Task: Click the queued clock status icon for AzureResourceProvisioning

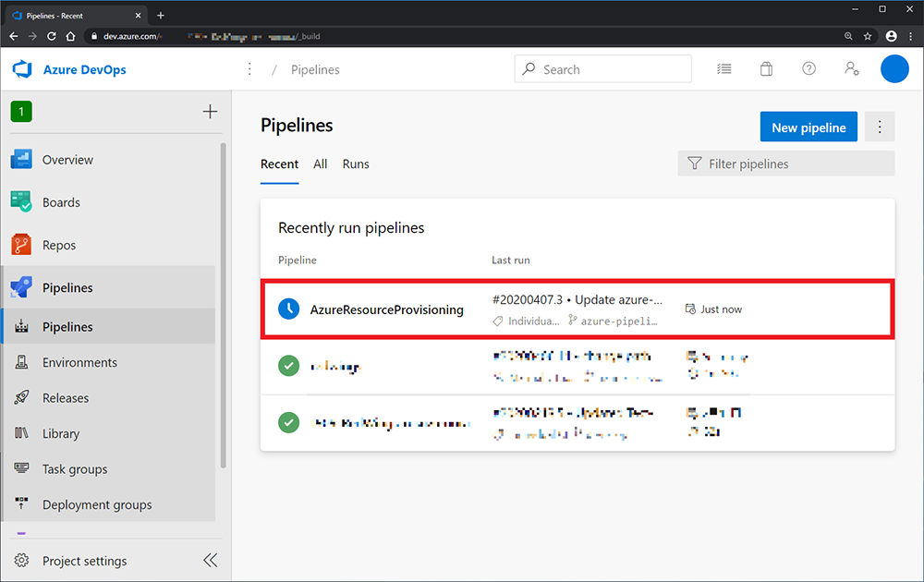Action: 288,309
